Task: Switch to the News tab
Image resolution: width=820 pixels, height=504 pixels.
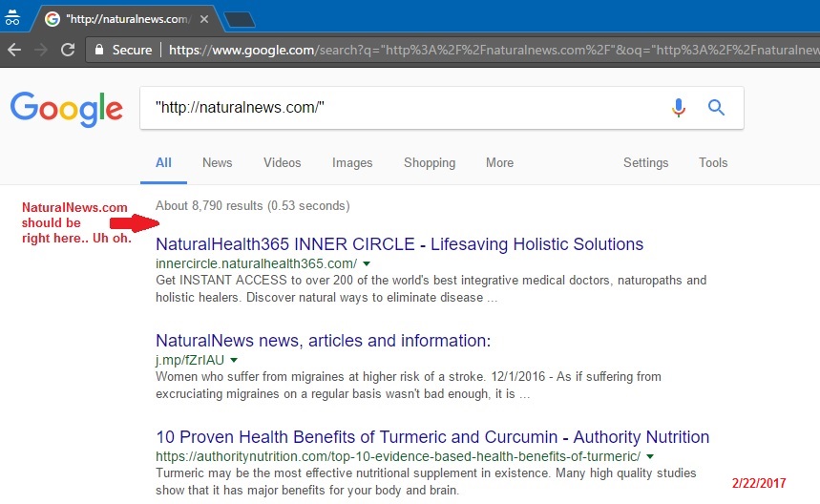Action: click(217, 162)
